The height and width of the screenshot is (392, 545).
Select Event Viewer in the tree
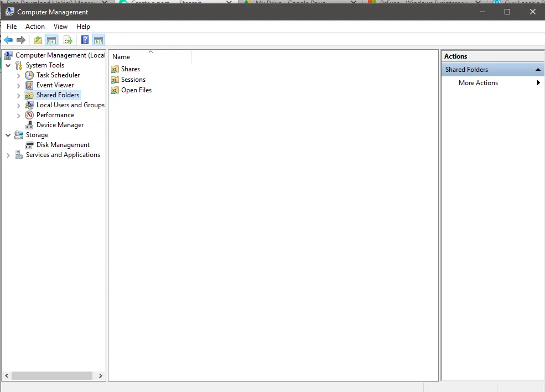pyautogui.click(x=55, y=85)
